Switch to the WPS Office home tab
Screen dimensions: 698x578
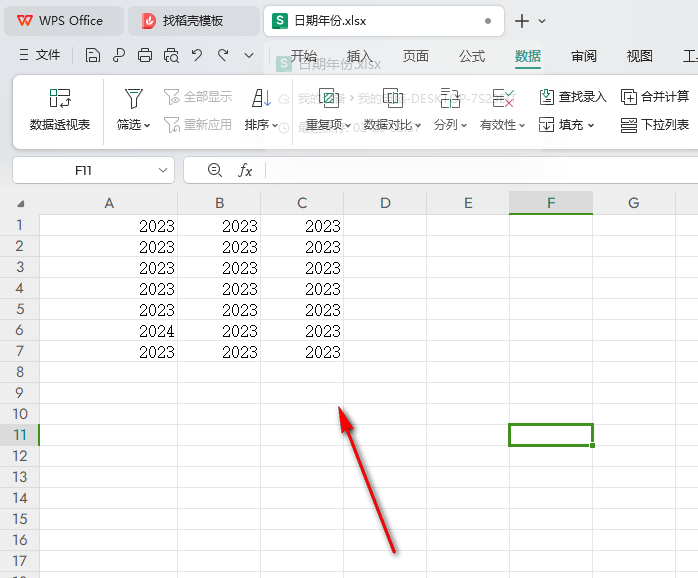click(64, 21)
